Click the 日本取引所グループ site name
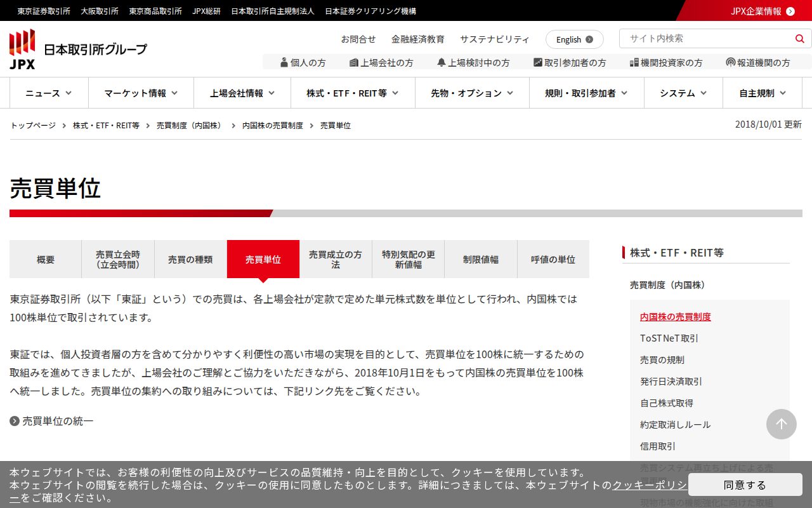 click(95, 49)
